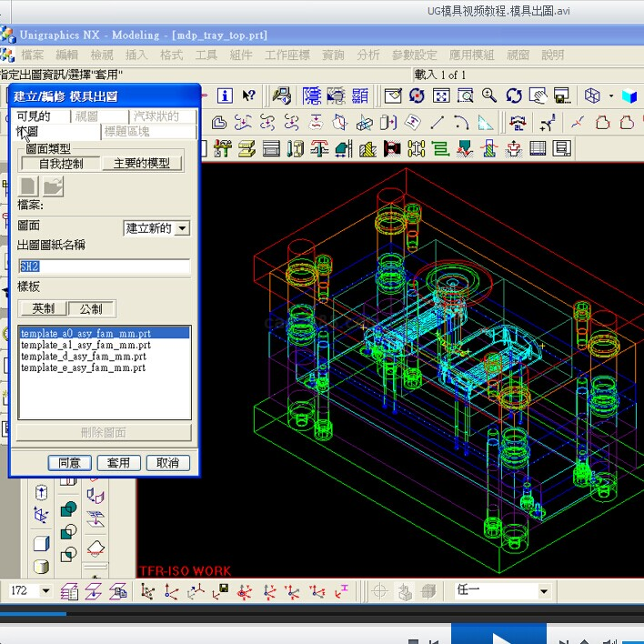Select template_a1_asy_fam_mm.prt in list
644x644 pixels.
click(x=86, y=346)
